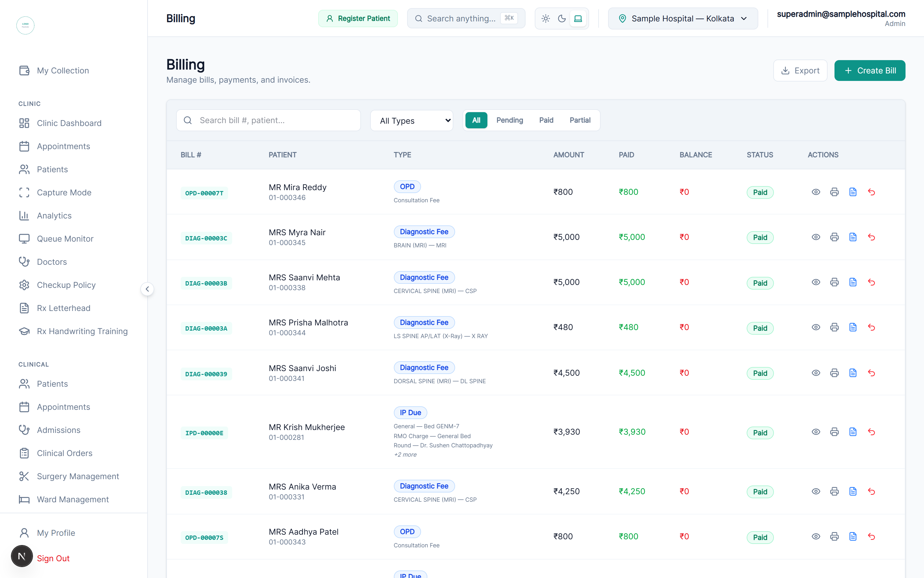The image size is (924, 578).
Task: Open Ward Management
Action: 74,499
